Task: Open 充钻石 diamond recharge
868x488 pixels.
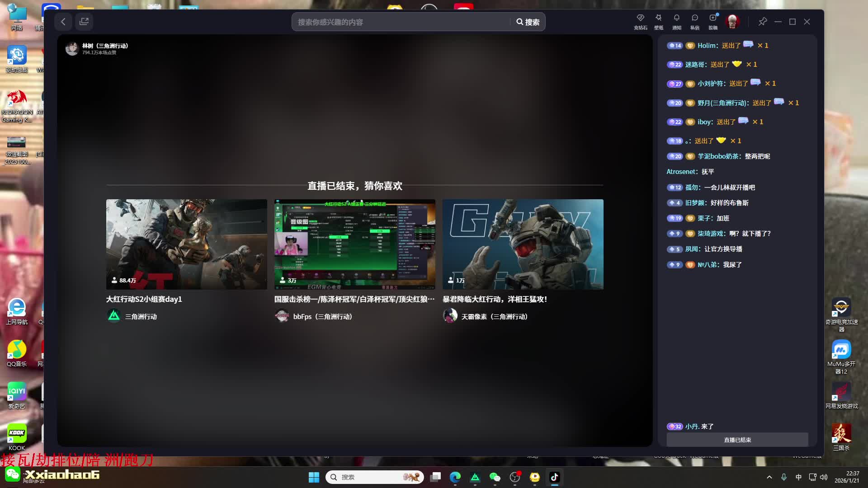Action: [640, 21]
